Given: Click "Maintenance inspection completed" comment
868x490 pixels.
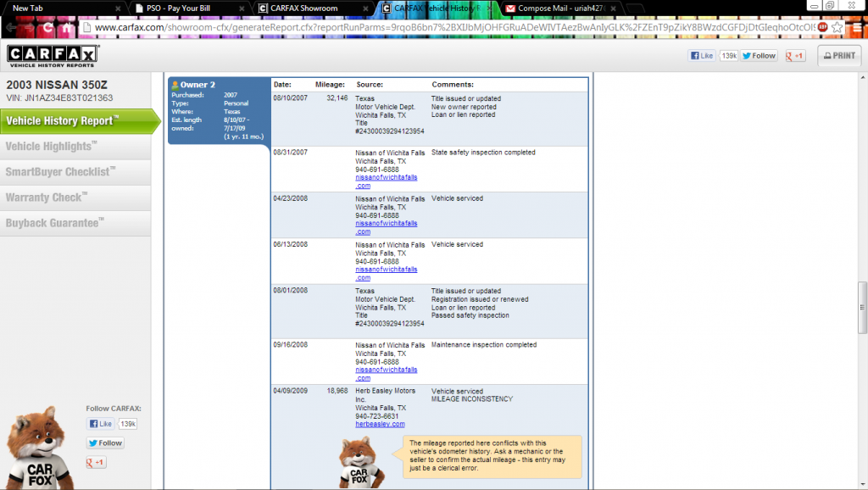Looking at the screenshot, I should point(484,344).
